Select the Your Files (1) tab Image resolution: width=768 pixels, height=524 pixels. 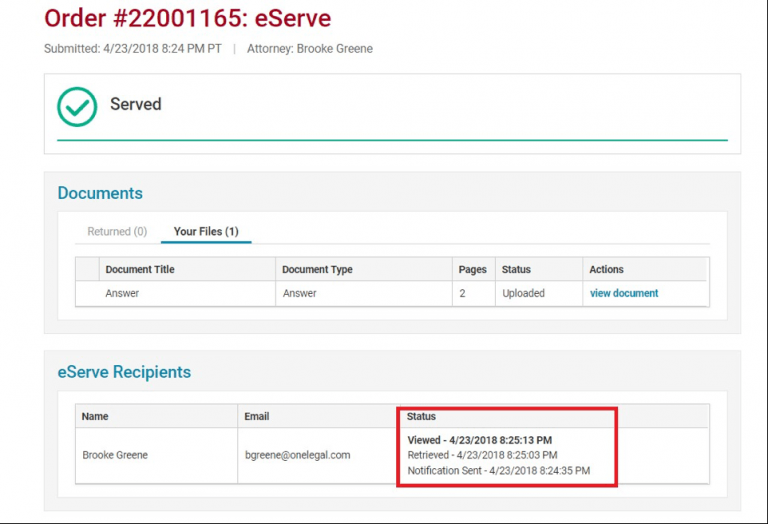[x=205, y=232]
